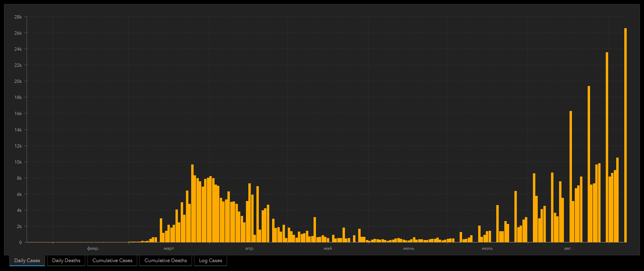644x271 pixels.
Task: Switch to the Log Cases tab
Action: (211, 261)
